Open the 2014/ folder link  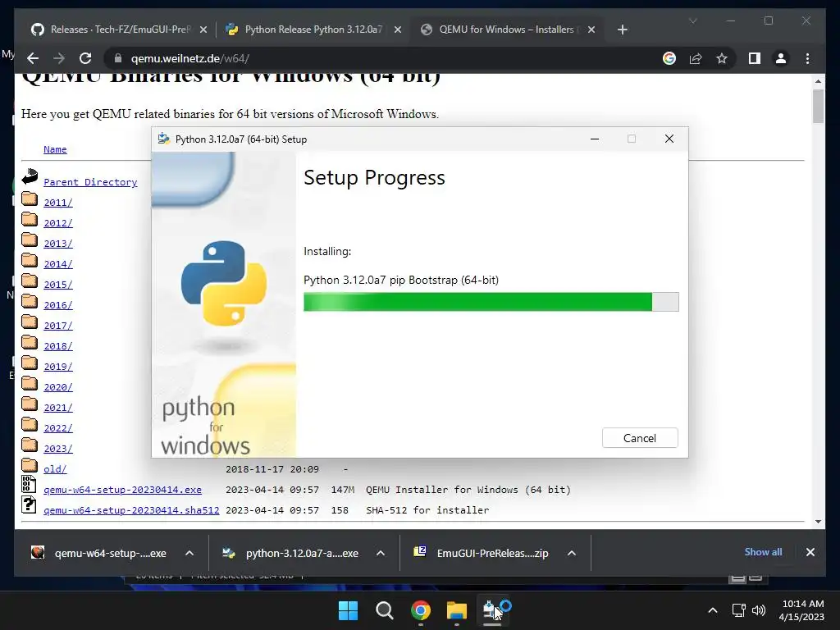[58, 264]
